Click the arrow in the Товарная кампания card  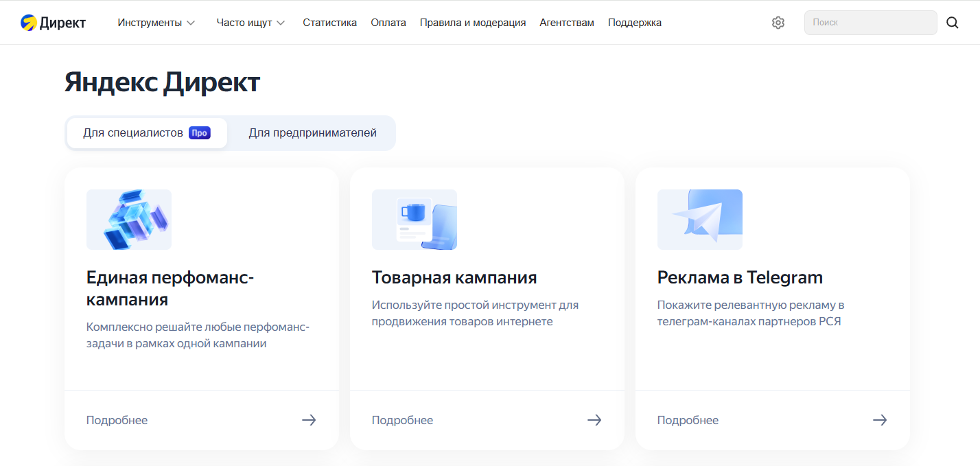click(x=594, y=420)
